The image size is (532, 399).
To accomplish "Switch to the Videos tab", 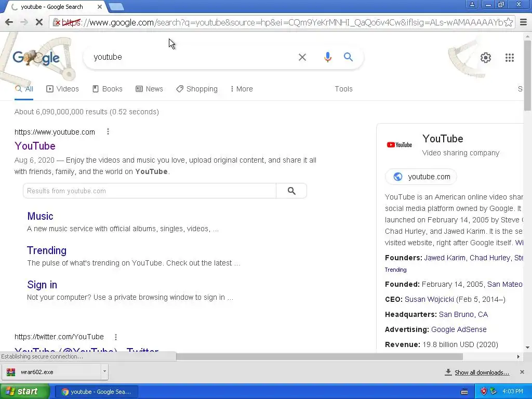I will click(62, 89).
